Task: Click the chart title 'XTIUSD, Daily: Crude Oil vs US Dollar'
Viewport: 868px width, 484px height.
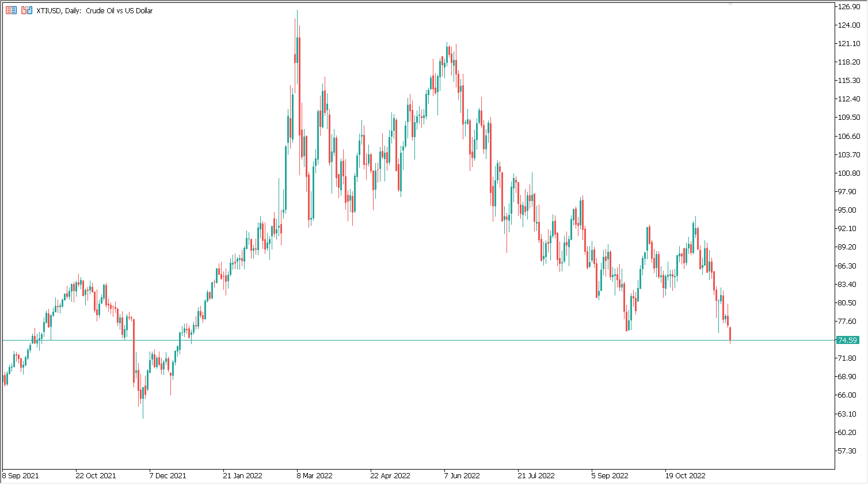Action: pyautogui.click(x=94, y=10)
